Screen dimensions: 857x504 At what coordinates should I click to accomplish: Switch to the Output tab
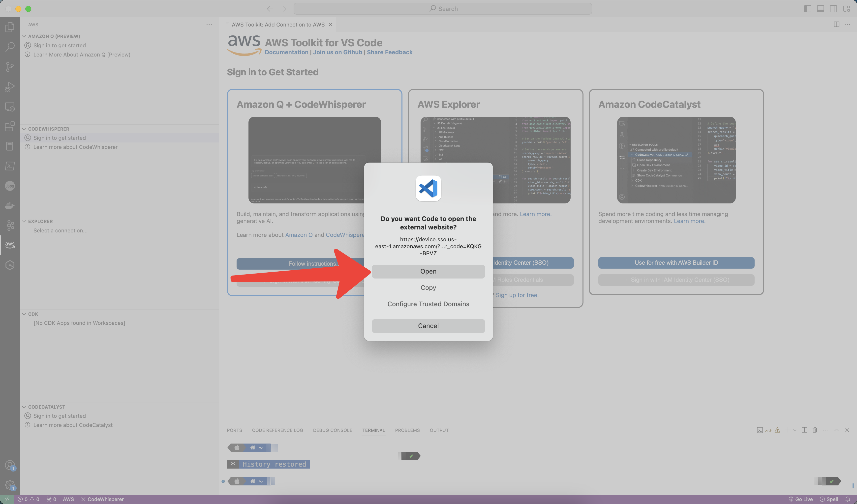tap(439, 430)
